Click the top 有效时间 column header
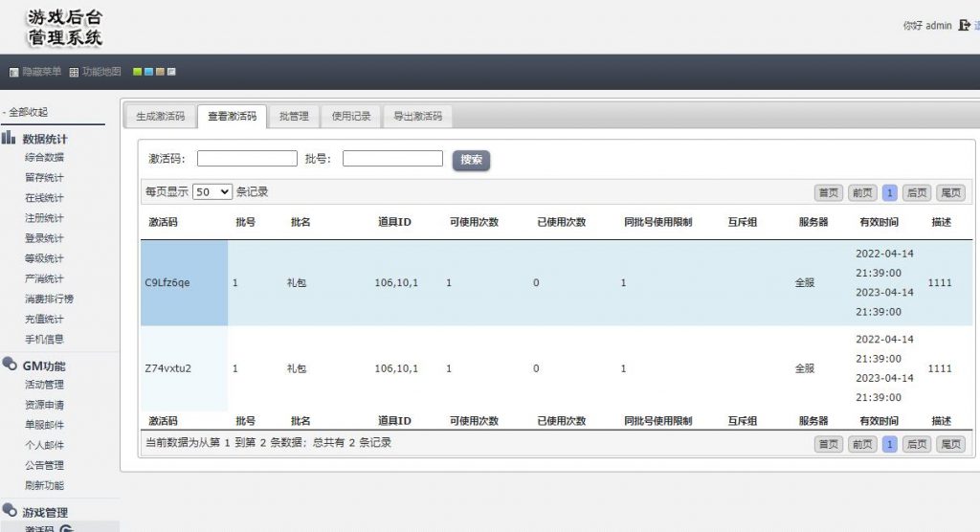 (x=879, y=222)
